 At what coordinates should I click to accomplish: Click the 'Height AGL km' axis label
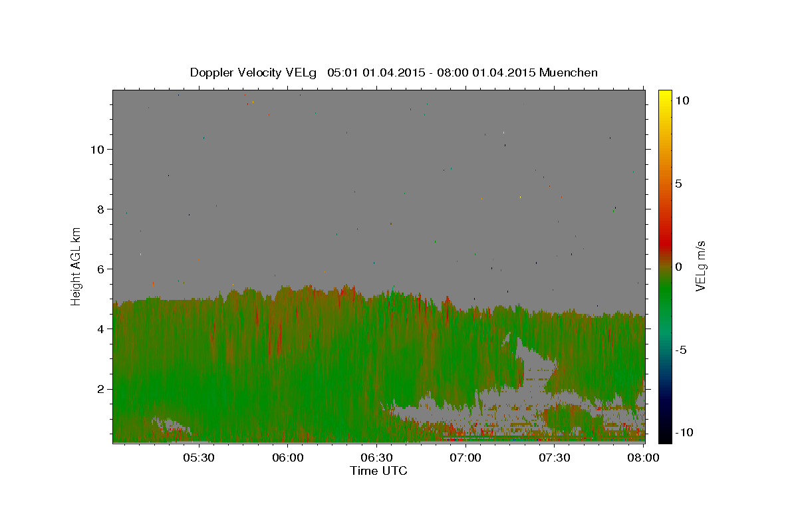(x=76, y=266)
